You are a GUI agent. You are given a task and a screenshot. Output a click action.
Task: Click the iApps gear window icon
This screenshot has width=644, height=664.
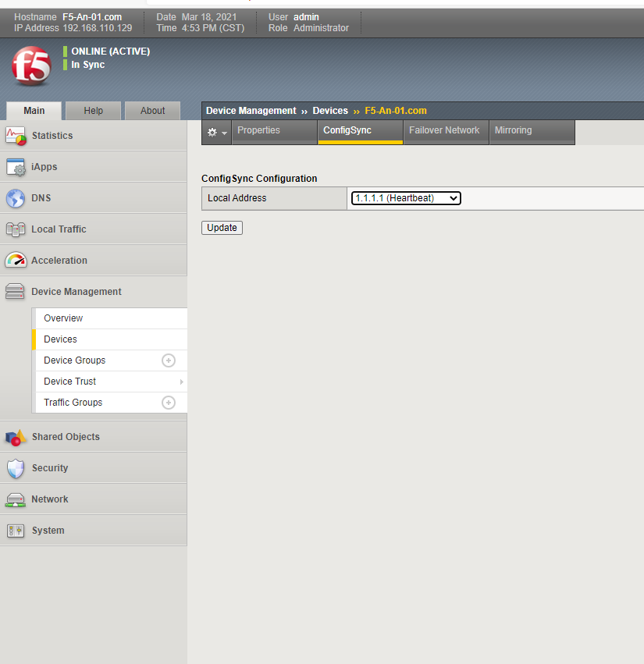[x=16, y=167]
